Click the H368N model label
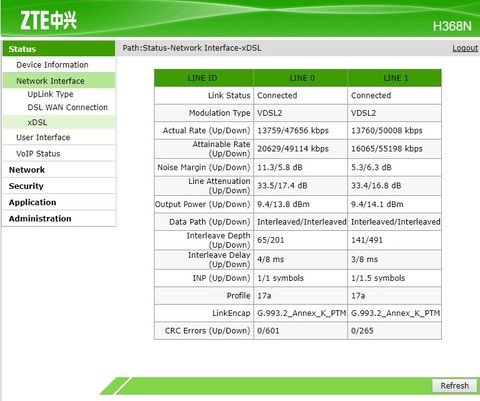 tap(452, 26)
